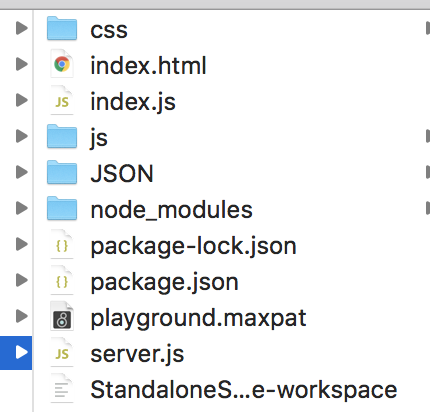Select the playground.maxpat file name
This screenshot has width=430, height=412.
198,319
